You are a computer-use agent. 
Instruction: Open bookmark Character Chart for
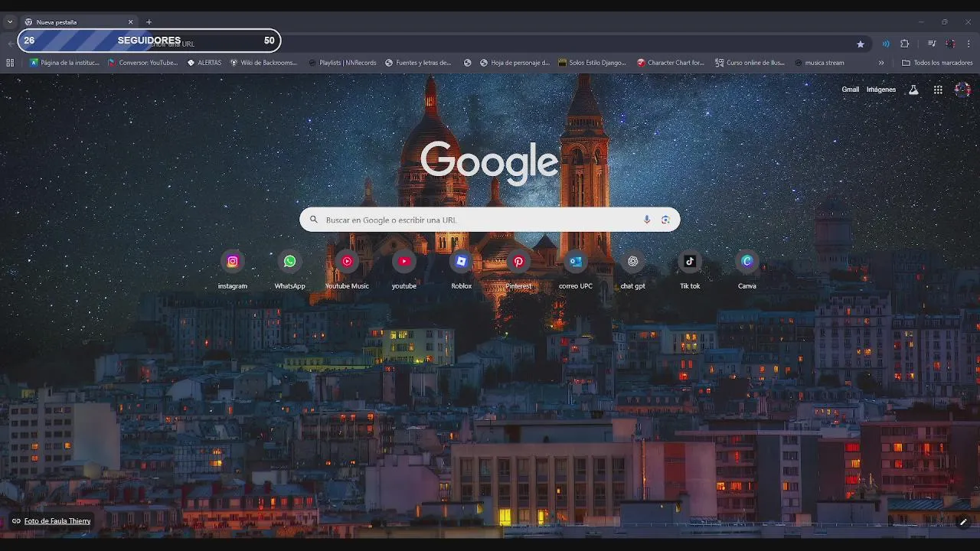(671, 63)
